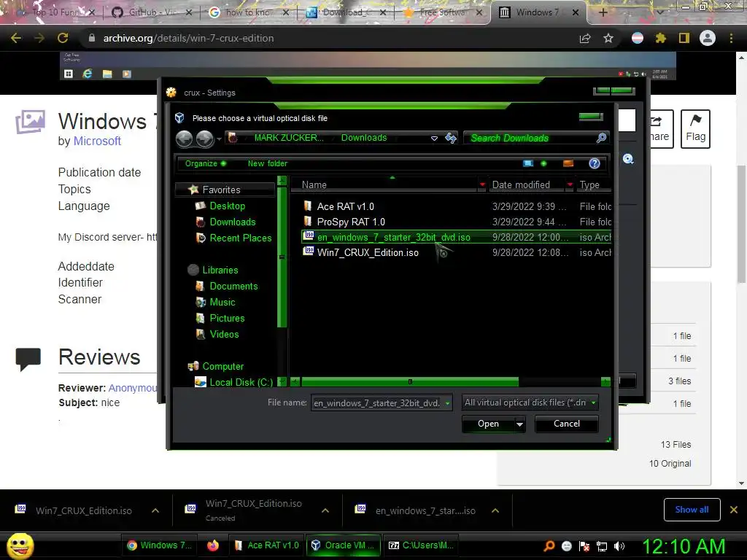Select the Windows 7 archive tab
Image resolution: width=747 pixels, height=560 pixels.
[x=538, y=12]
